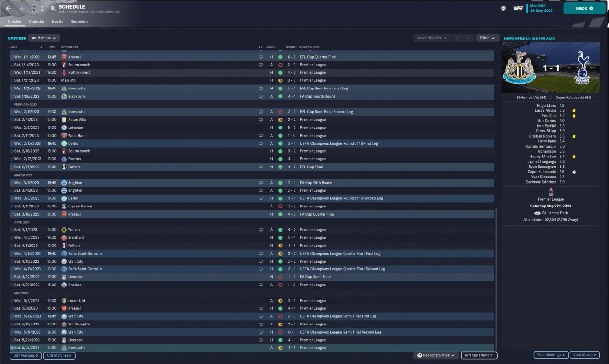Sort by the Date column arrow
Screen dimensions: 609x364
[41, 47]
